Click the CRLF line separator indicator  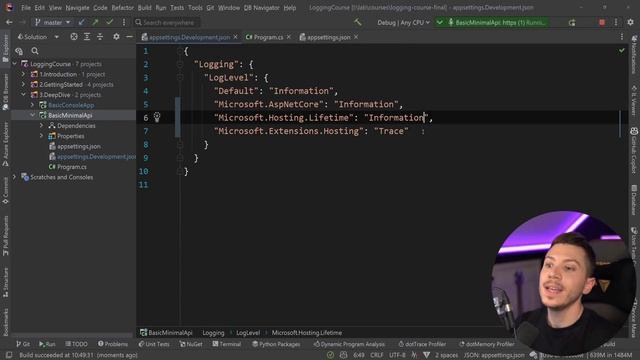click(376, 355)
